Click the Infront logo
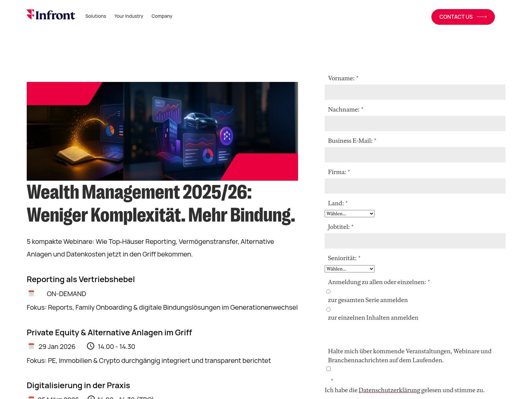This screenshot has height=399, width=532. 51,15
